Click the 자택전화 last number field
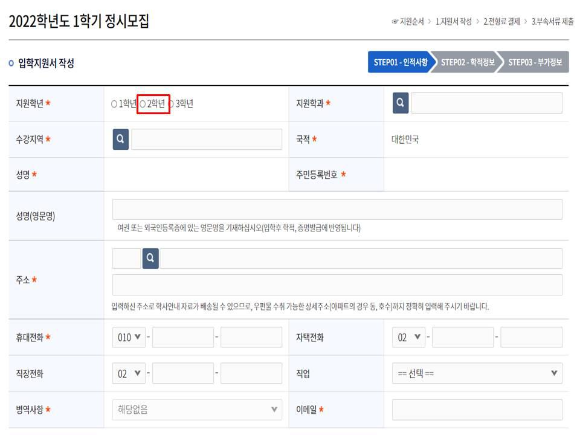Screen dimensions: 580x435 coord(532,337)
